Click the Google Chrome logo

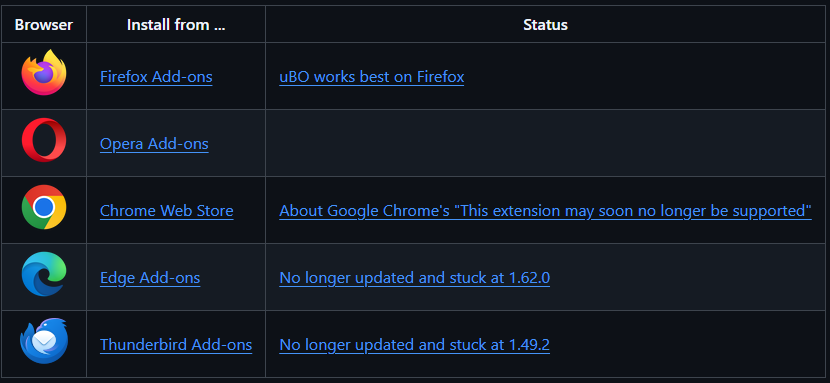(x=44, y=207)
